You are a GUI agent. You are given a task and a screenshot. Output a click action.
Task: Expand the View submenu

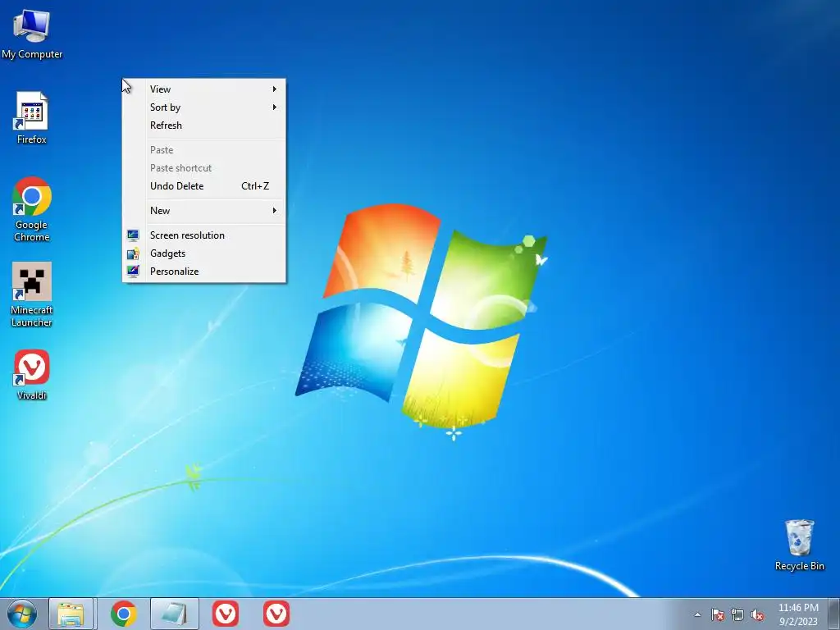tap(204, 89)
